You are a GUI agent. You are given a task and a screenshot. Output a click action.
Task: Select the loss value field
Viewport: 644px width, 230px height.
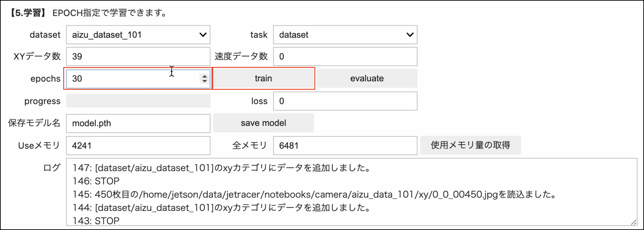coord(345,101)
